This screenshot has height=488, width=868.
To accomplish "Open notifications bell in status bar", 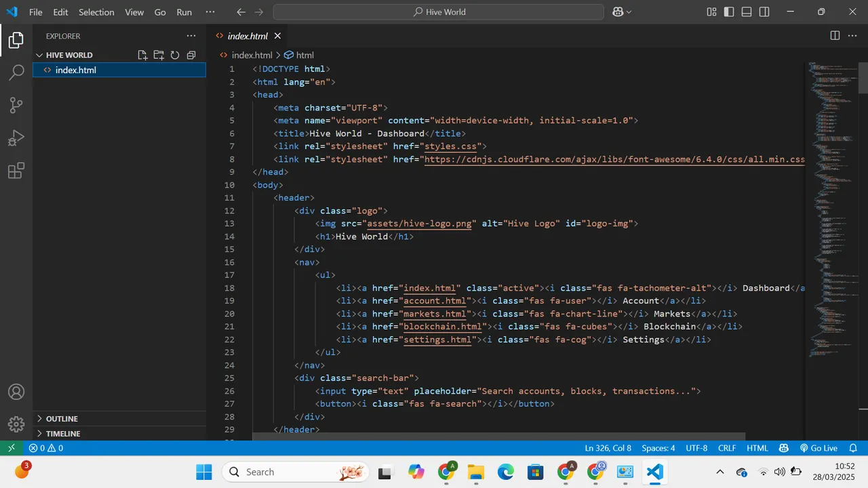I will click(853, 448).
